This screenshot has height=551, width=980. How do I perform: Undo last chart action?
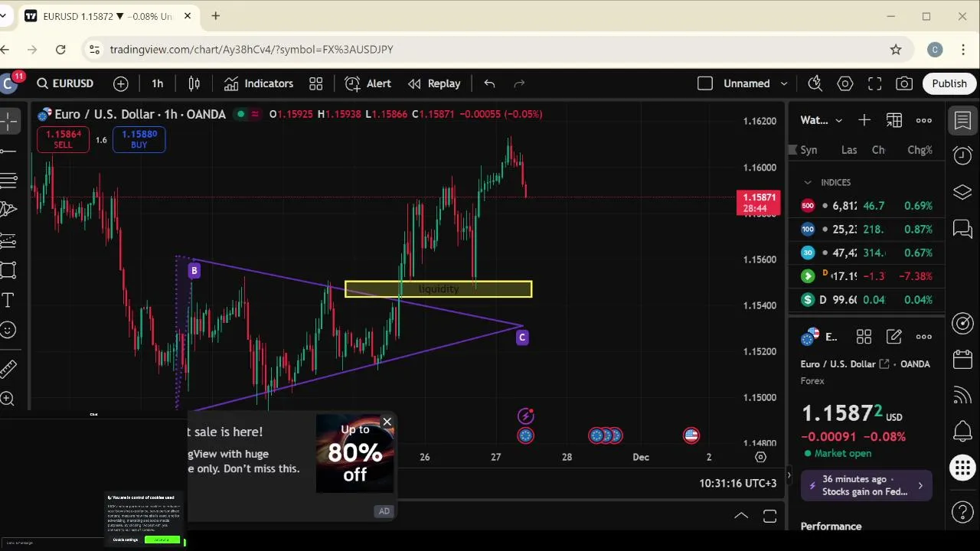point(489,83)
